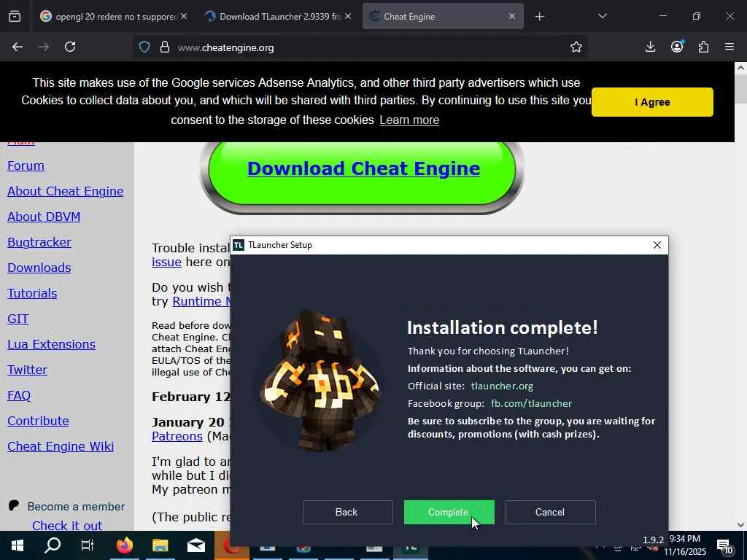Click the Download Cheat Engine button

(363, 169)
